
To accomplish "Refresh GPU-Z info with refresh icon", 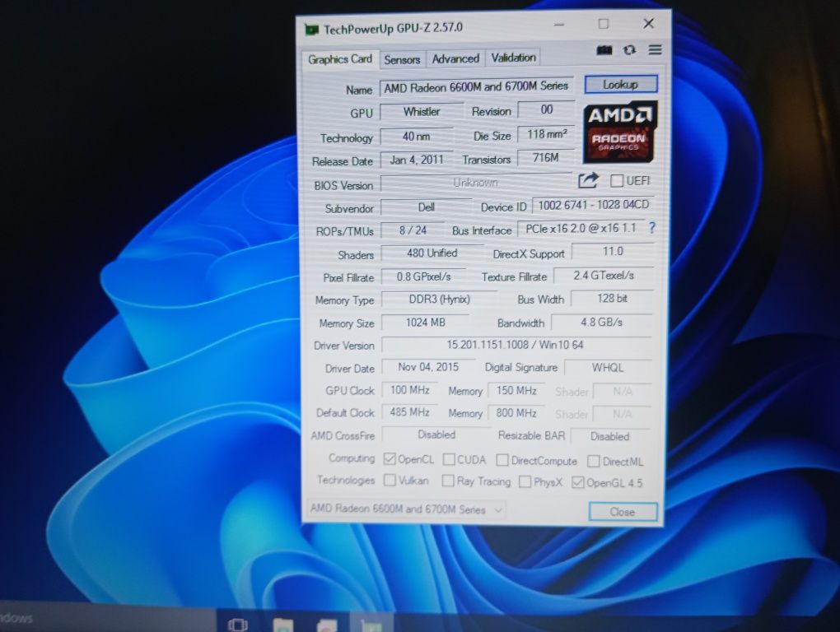I will (x=629, y=50).
